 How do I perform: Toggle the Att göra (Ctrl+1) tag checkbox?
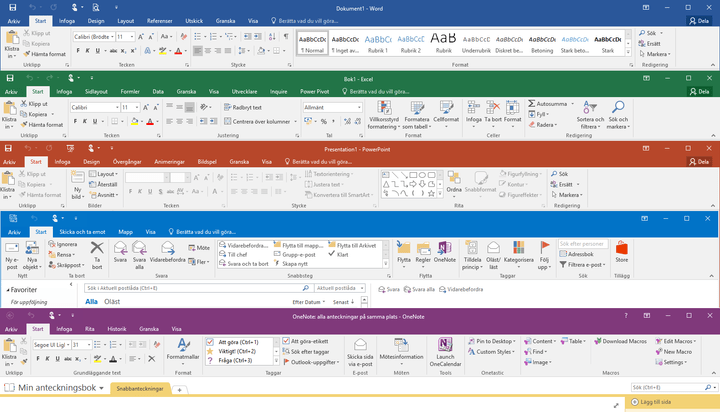(x=210, y=341)
